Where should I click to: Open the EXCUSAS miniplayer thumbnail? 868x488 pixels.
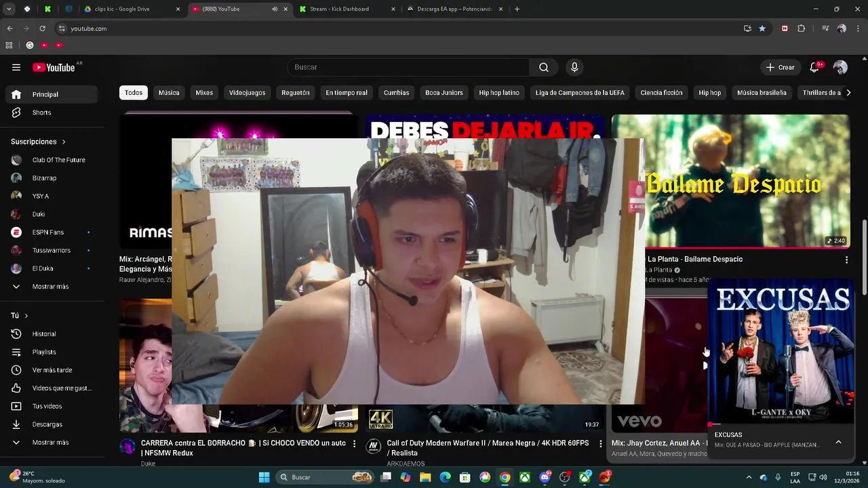click(x=781, y=352)
